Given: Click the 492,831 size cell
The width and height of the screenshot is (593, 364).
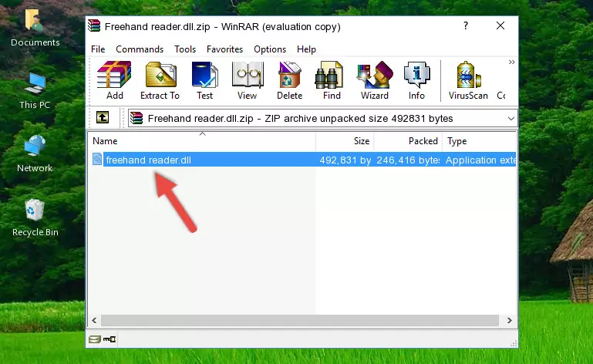Looking at the screenshot, I should point(345,160).
